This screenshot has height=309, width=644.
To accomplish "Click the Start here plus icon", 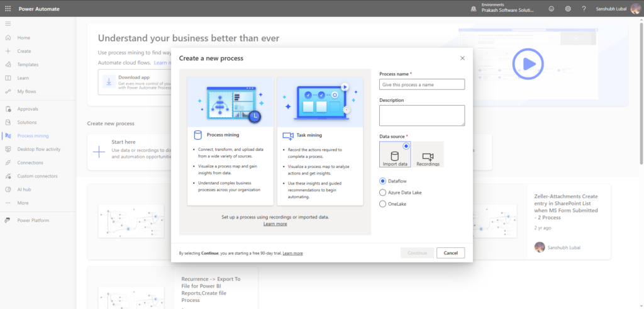I will coord(99,152).
